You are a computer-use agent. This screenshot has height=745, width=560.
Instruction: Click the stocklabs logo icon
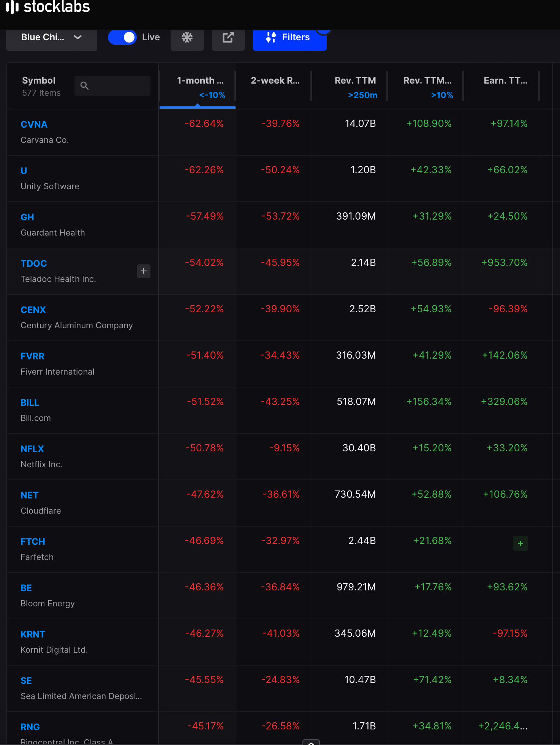tap(12, 6)
